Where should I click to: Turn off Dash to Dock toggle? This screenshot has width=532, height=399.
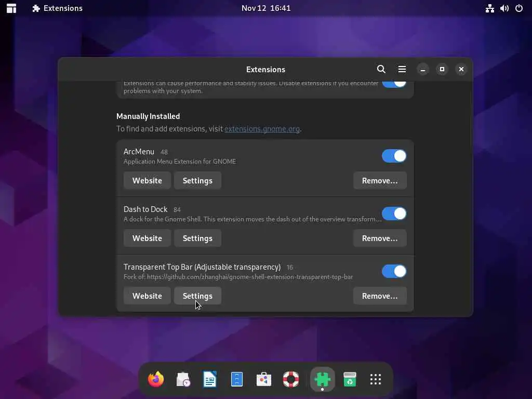[394, 214]
